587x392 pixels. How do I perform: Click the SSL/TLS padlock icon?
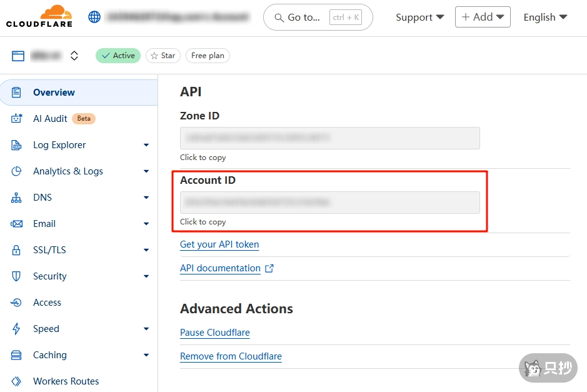[17, 250]
